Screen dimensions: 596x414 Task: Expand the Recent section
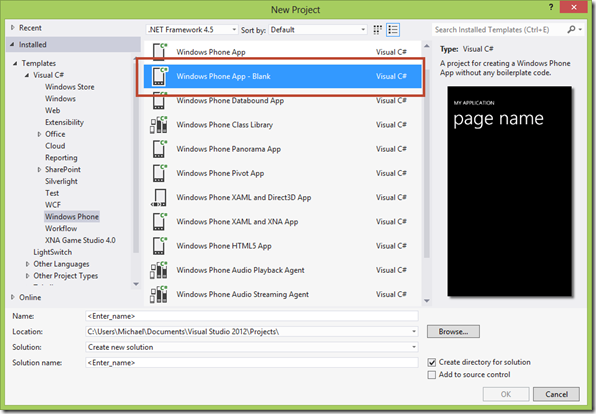pos(13,27)
